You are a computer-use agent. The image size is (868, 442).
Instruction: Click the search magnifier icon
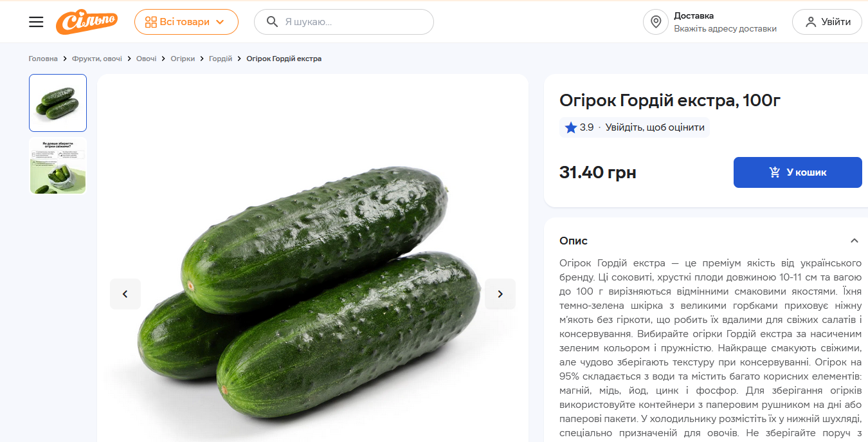(x=273, y=22)
